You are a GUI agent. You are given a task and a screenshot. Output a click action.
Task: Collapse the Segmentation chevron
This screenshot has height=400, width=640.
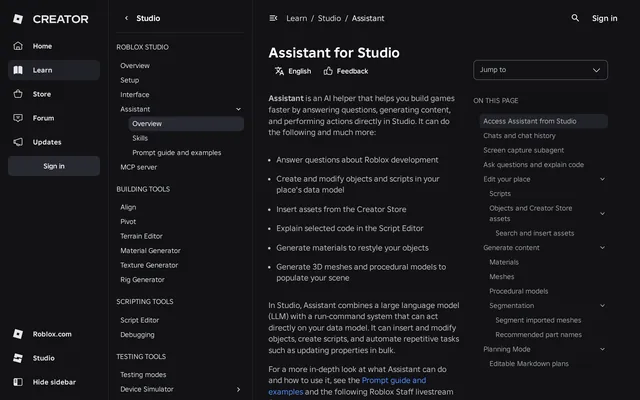click(x=602, y=305)
